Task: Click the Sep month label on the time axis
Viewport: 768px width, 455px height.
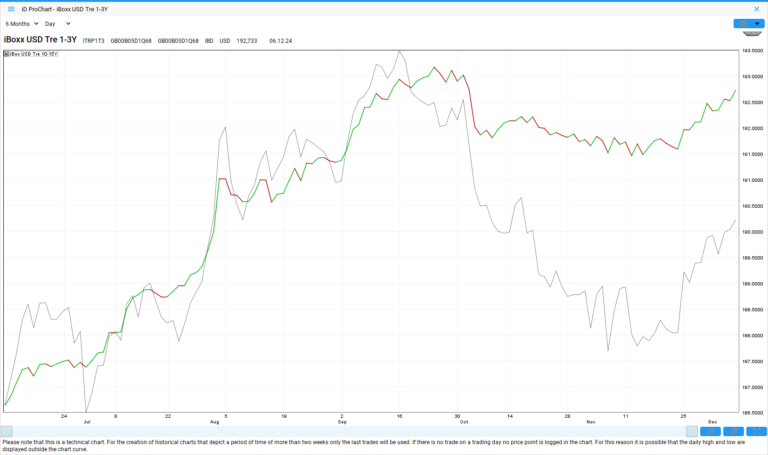Action: (342, 422)
